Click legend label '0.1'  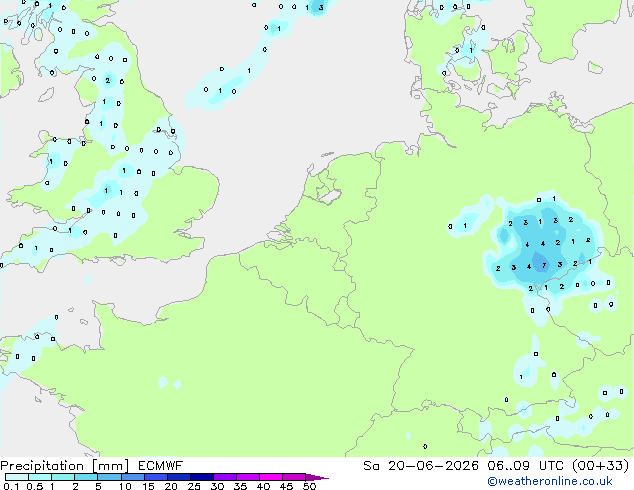pyautogui.click(x=11, y=486)
